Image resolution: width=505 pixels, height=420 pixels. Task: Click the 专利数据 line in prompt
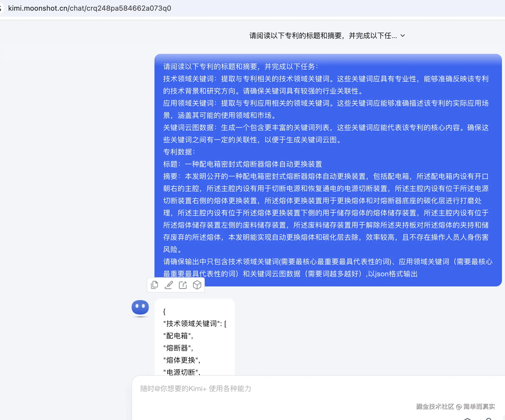coord(179,152)
